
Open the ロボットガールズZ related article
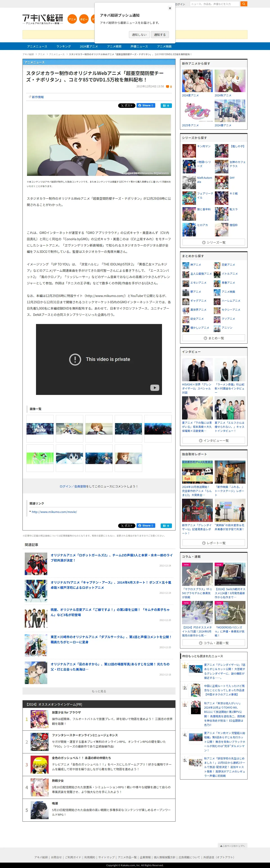tap(111, 558)
